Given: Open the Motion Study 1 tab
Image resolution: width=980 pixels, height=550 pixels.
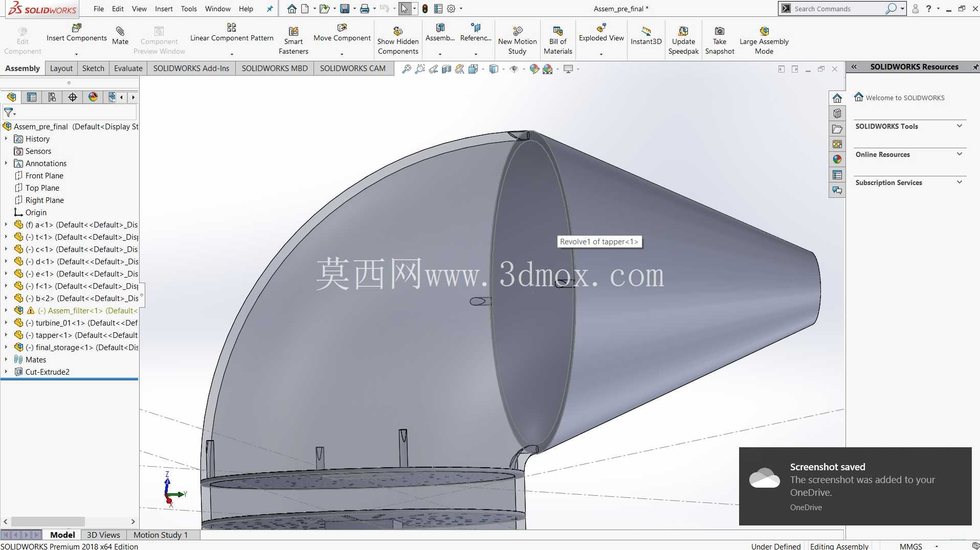Looking at the screenshot, I should click(161, 535).
